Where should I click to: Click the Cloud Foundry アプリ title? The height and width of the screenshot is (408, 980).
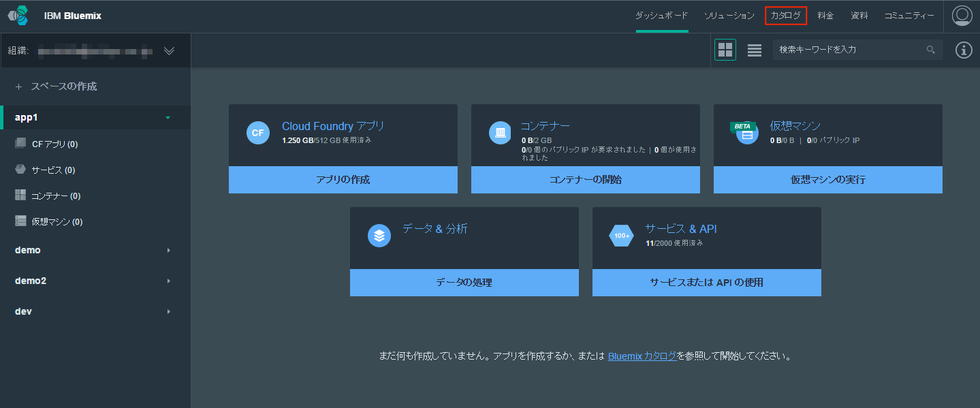click(x=333, y=126)
